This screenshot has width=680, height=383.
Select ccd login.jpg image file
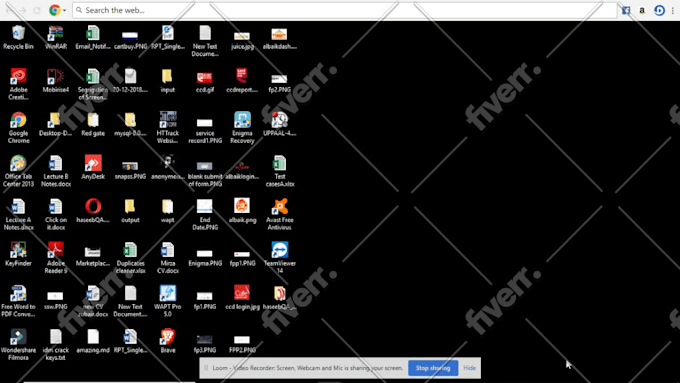242,298
